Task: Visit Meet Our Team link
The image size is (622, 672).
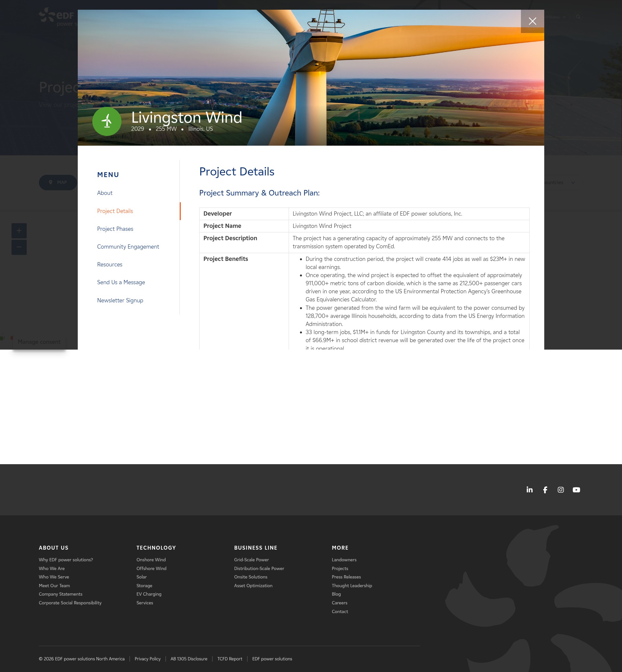Action: [x=54, y=586]
